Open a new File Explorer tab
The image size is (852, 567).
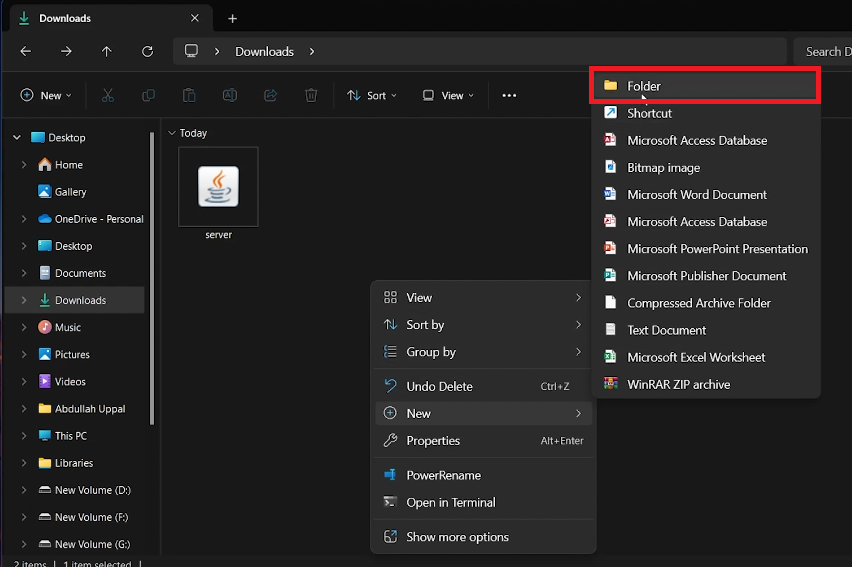[x=232, y=18]
